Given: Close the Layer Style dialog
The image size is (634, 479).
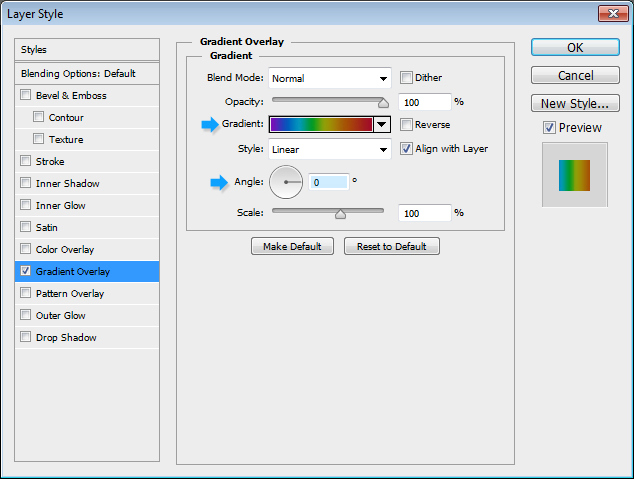Looking at the screenshot, I should (x=612, y=13).
